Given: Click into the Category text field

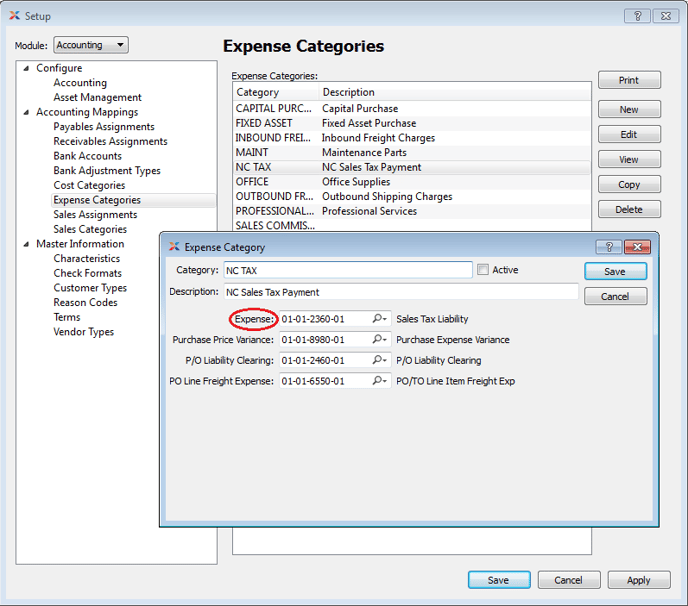Looking at the screenshot, I should click(347, 270).
